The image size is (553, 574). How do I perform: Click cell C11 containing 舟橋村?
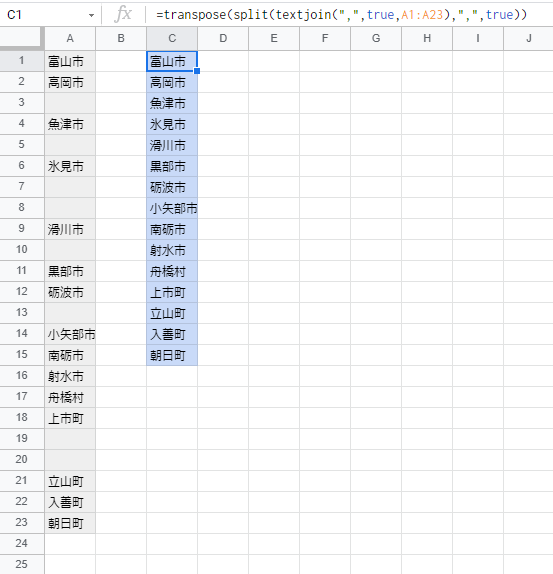click(172, 271)
